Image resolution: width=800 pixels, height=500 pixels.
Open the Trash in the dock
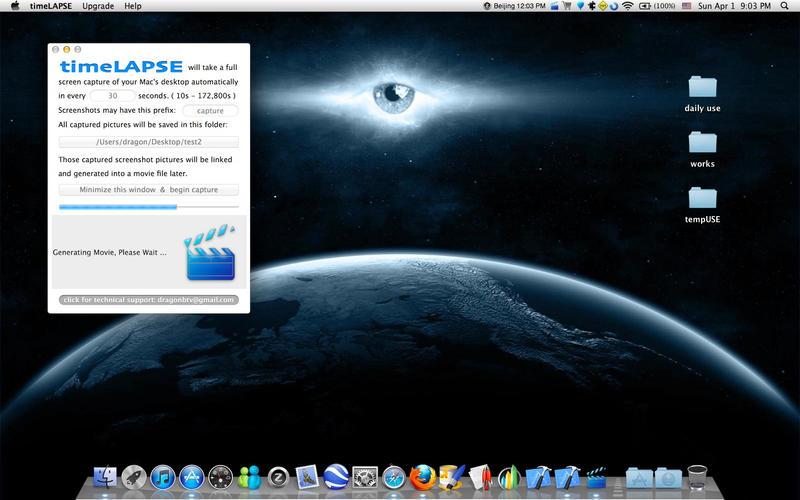(x=697, y=478)
